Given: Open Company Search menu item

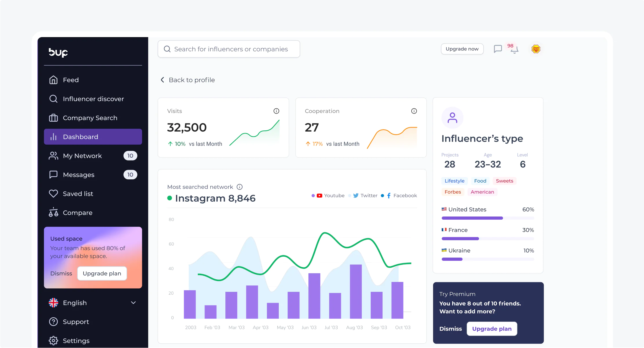Looking at the screenshot, I should coord(93,118).
